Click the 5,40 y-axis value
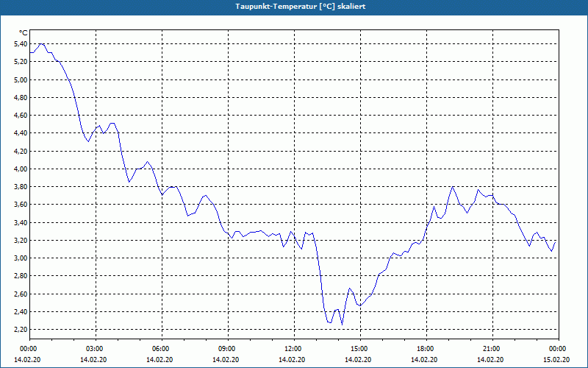 [x=21, y=44]
